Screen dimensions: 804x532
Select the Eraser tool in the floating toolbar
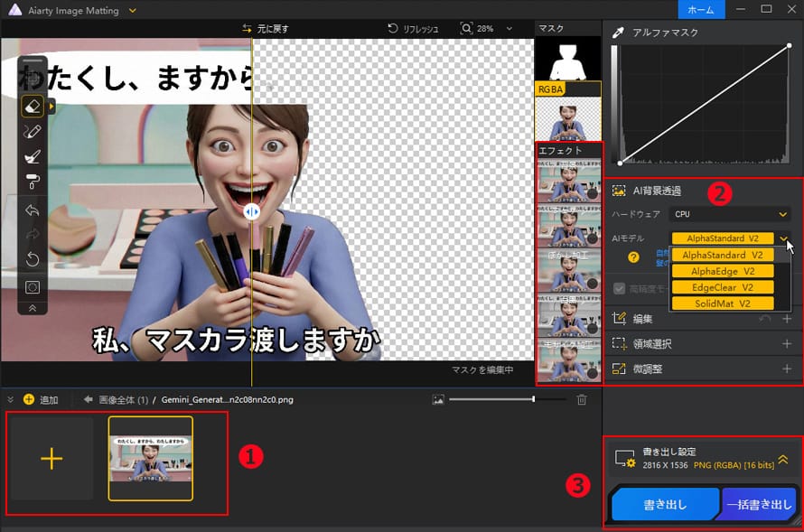pos(33,107)
